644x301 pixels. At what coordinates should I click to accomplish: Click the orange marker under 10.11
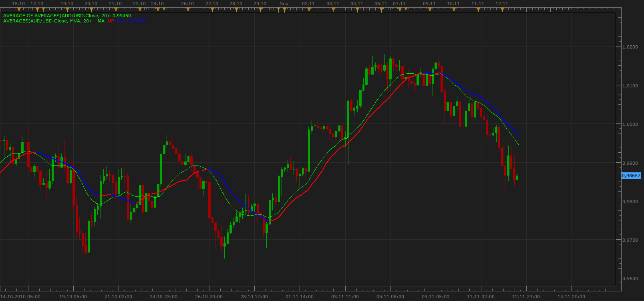tap(453, 9)
